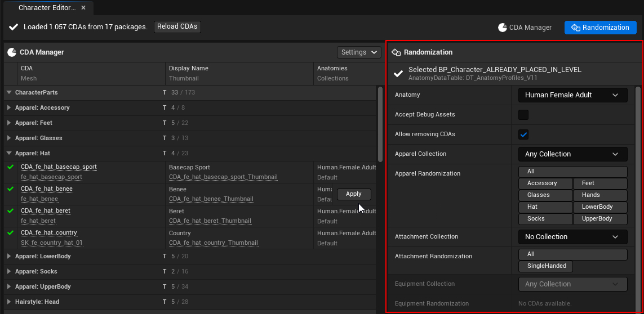Click checkmark icon next to Selected BP_Character
The height and width of the screenshot is (314, 644).
pyautogui.click(x=398, y=73)
